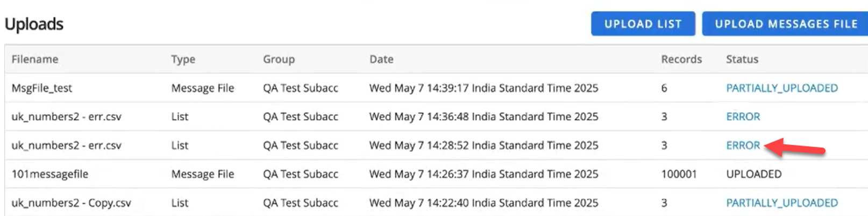
Task: Click the 100001 records value
Action: coord(679,175)
